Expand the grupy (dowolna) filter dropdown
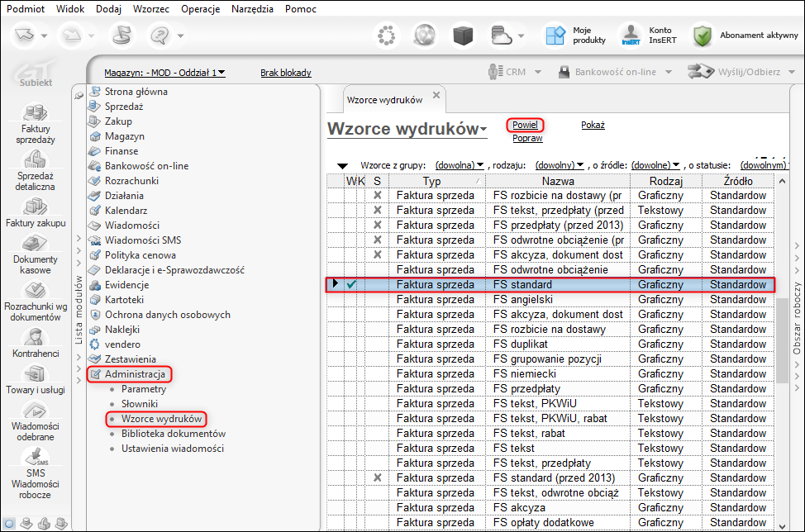This screenshot has height=532, width=805. [460, 165]
